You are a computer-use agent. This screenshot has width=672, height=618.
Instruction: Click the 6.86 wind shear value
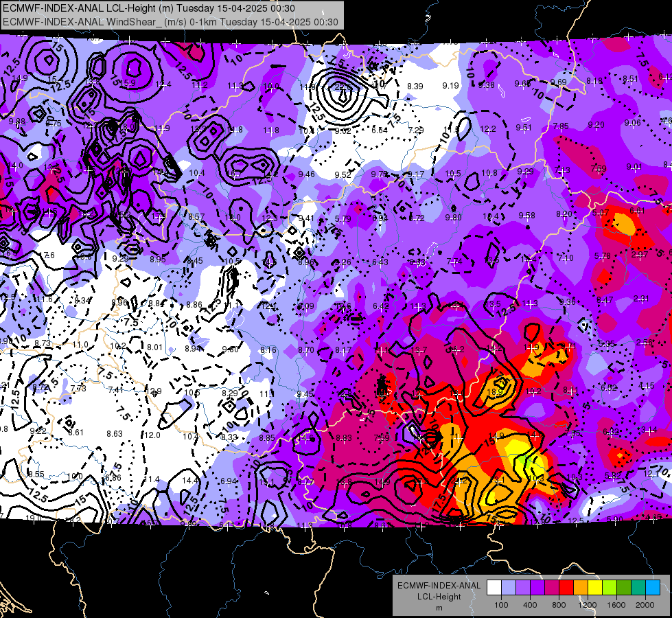point(113,478)
